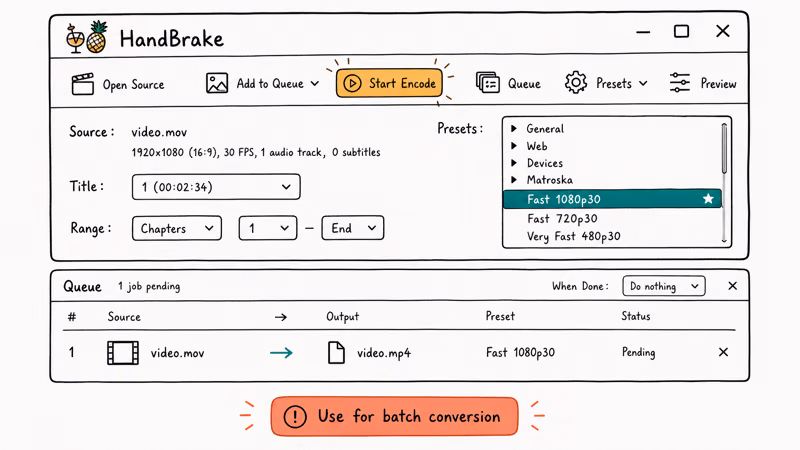The height and width of the screenshot is (450, 800).
Task: Open the Title dropdown showing 1 (00:02:34)
Action: (x=216, y=187)
